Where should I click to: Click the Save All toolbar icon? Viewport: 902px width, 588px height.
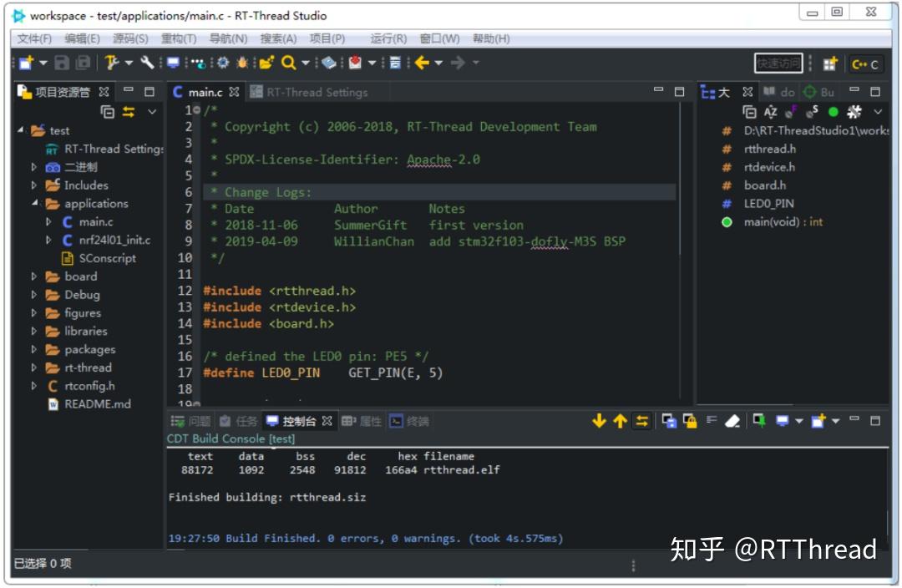point(83,63)
